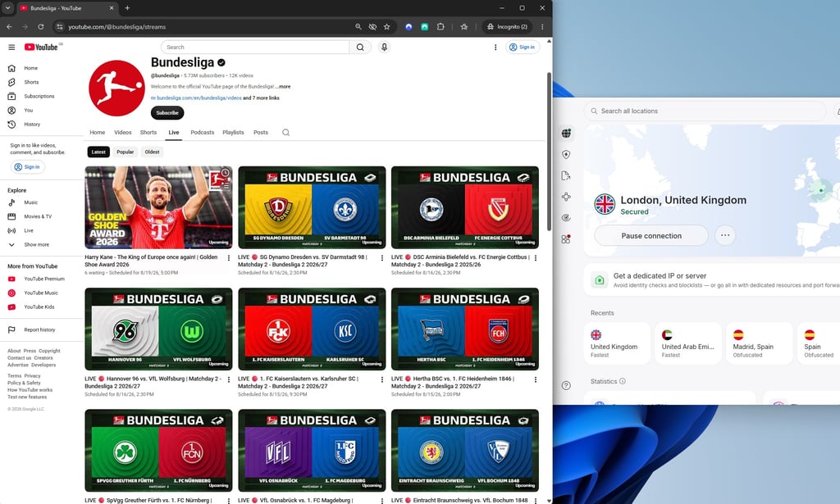Go back in Chrome browser

click(x=9, y=26)
